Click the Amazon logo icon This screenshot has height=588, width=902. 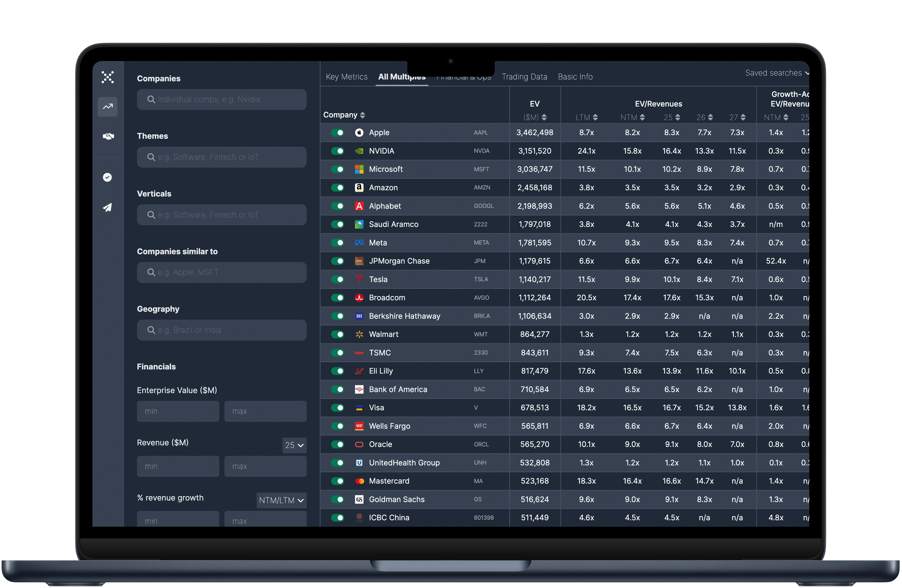[x=359, y=188]
